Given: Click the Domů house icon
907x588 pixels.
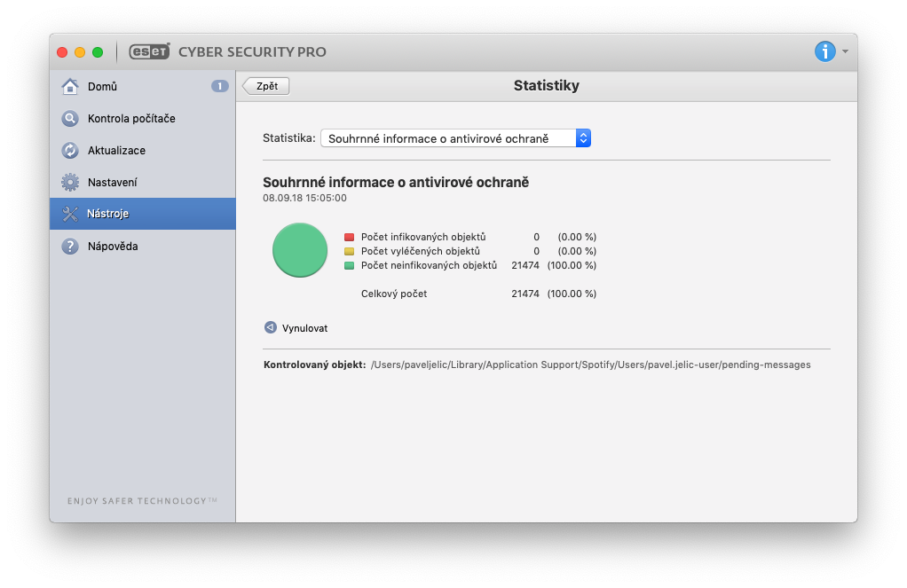Looking at the screenshot, I should coord(70,87).
